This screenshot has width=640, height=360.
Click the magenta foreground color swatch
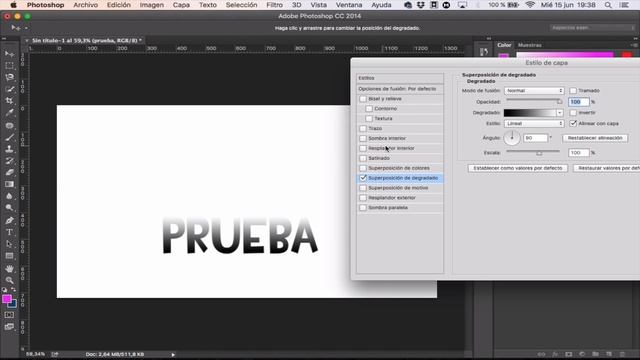pyautogui.click(x=7, y=299)
